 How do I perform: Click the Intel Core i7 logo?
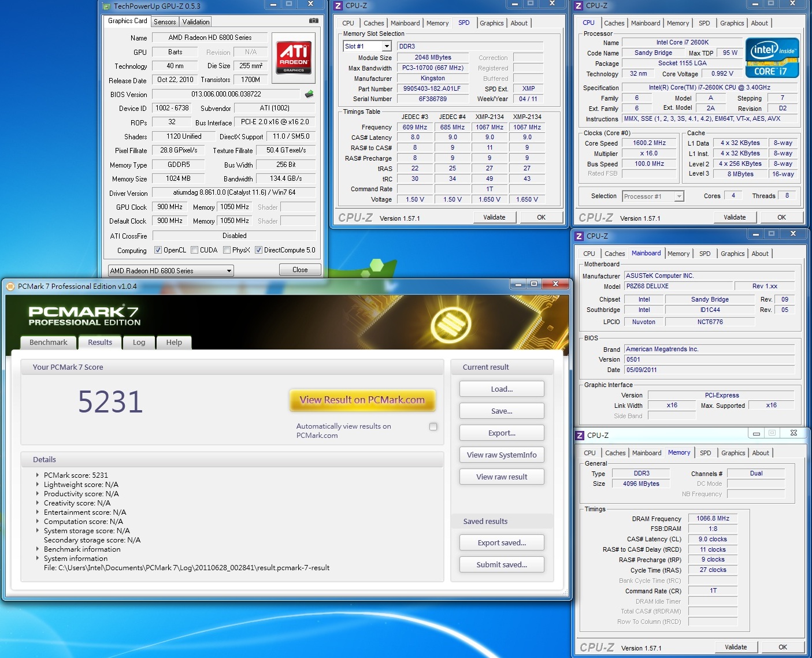[772, 58]
